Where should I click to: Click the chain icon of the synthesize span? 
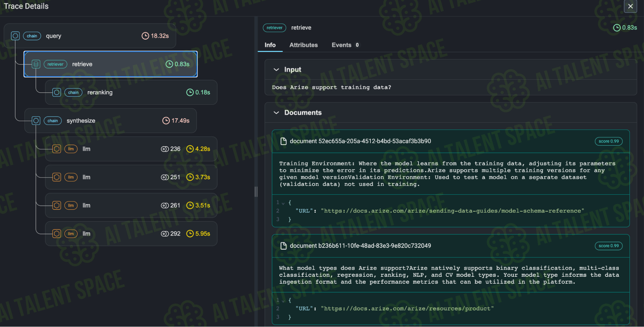36,121
